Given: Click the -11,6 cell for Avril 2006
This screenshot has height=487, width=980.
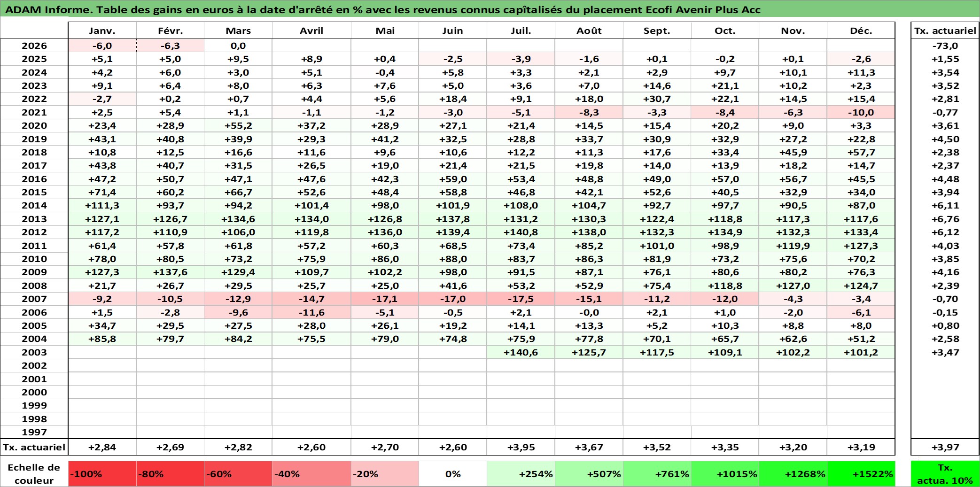Looking at the screenshot, I should 311,312.
